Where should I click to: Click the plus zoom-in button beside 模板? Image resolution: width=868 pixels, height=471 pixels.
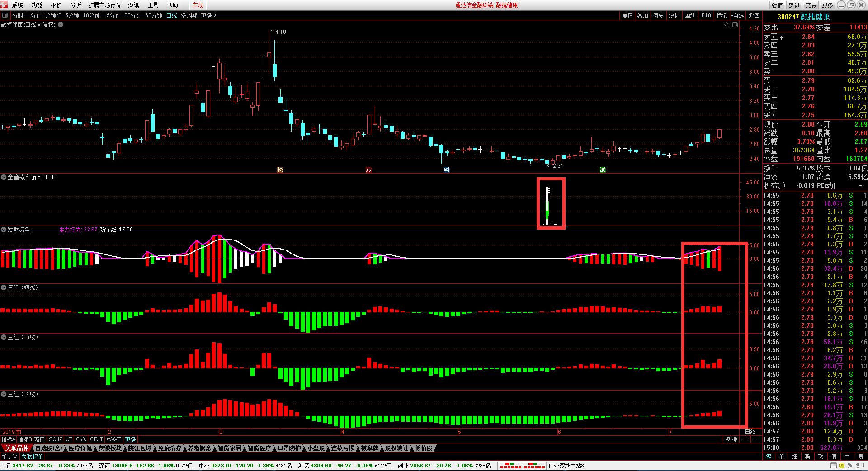click(x=745, y=439)
